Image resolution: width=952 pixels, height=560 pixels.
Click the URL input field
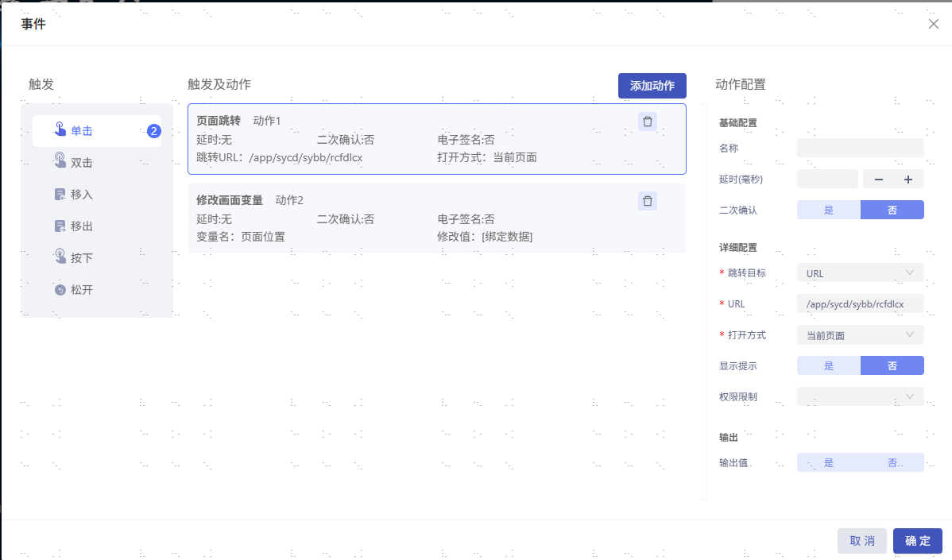tap(861, 303)
